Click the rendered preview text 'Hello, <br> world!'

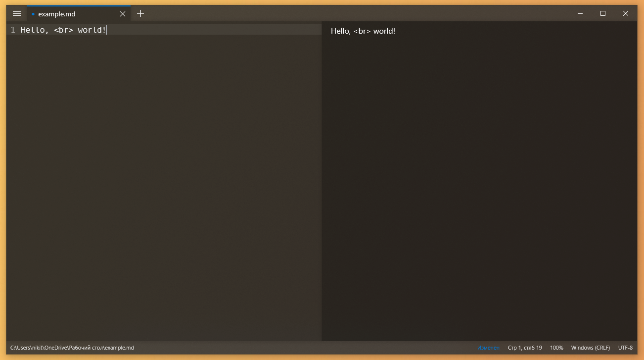coord(363,31)
